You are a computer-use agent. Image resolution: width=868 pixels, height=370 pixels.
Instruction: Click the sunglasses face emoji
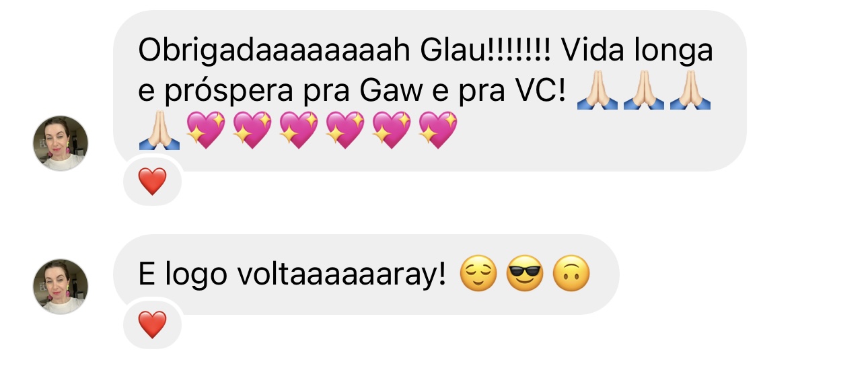click(x=525, y=274)
